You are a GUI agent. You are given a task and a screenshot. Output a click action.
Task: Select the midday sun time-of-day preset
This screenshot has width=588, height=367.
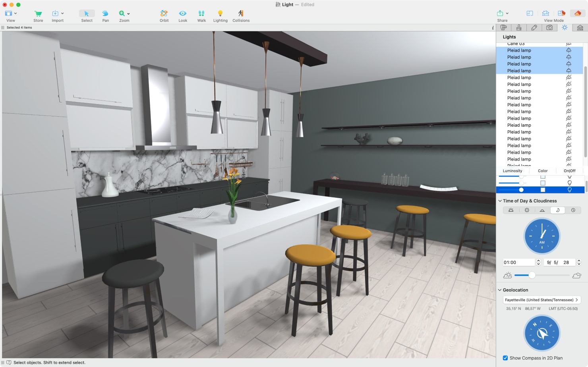(527, 210)
